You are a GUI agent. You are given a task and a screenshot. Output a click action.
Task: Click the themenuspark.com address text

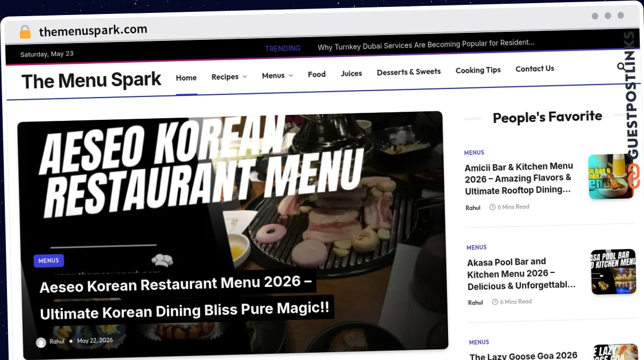tap(93, 31)
